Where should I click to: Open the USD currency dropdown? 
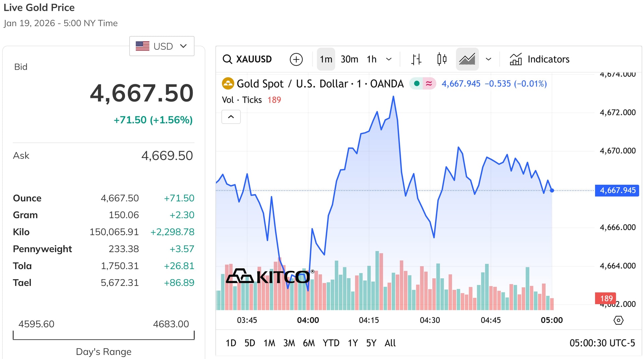(x=162, y=46)
